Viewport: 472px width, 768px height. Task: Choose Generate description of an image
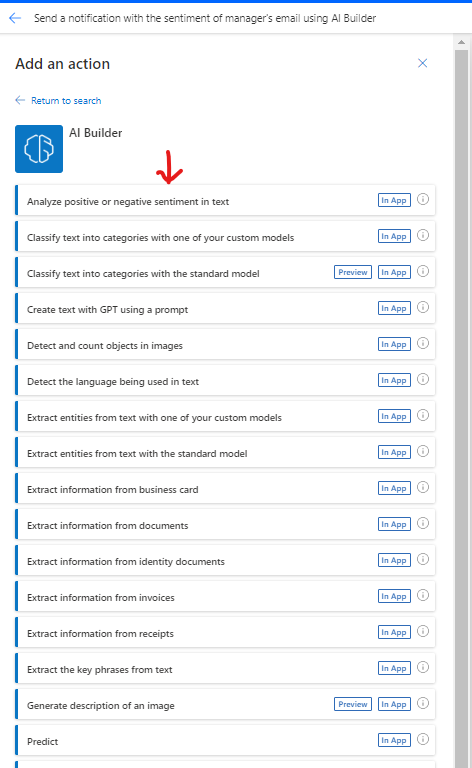[x=225, y=704]
